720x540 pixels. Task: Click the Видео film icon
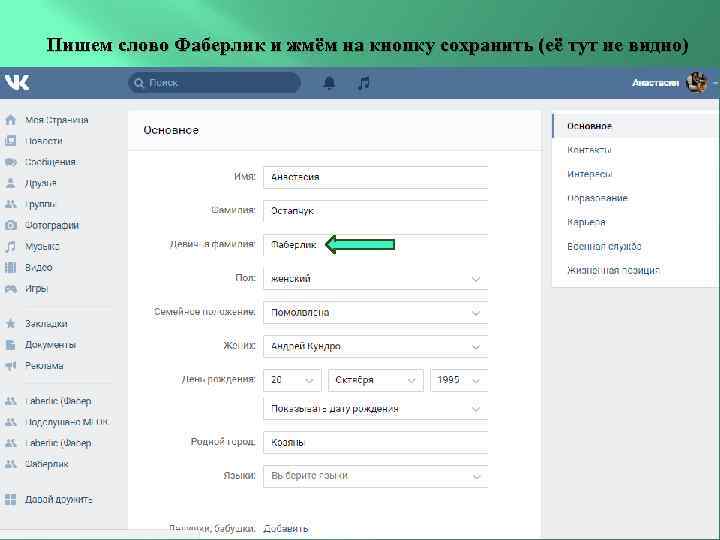[11, 267]
